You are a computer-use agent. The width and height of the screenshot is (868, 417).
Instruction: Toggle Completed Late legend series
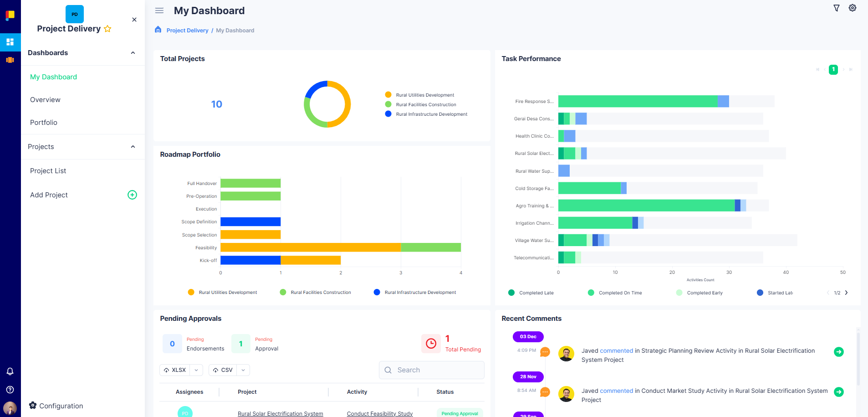tap(531, 293)
